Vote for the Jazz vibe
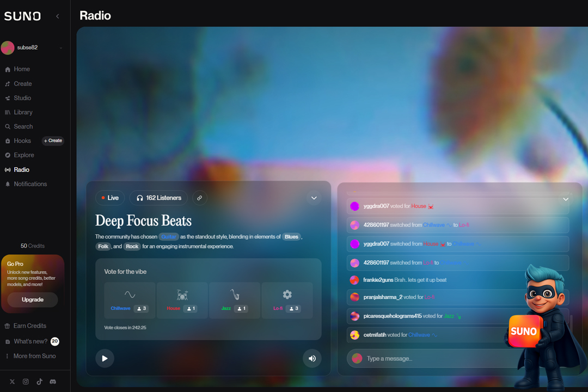The image size is (588, 392). (235, 300)
